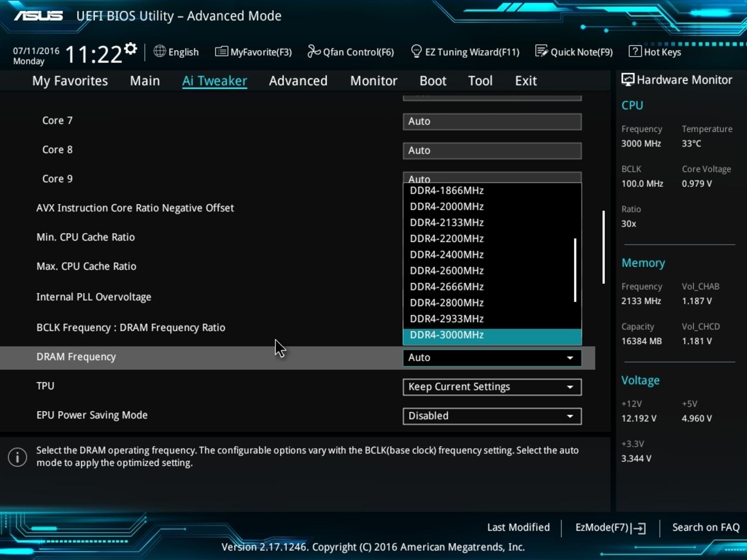
Task: Open Search on FAQ
Action: (x=706, y=527)
